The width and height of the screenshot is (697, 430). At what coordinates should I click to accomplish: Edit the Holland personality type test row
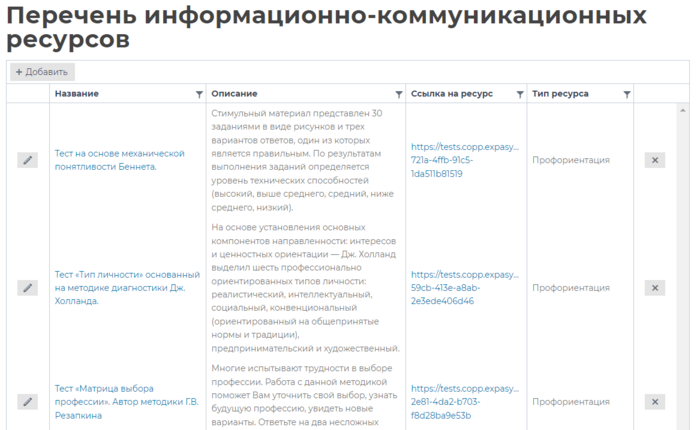coord(28,288)
